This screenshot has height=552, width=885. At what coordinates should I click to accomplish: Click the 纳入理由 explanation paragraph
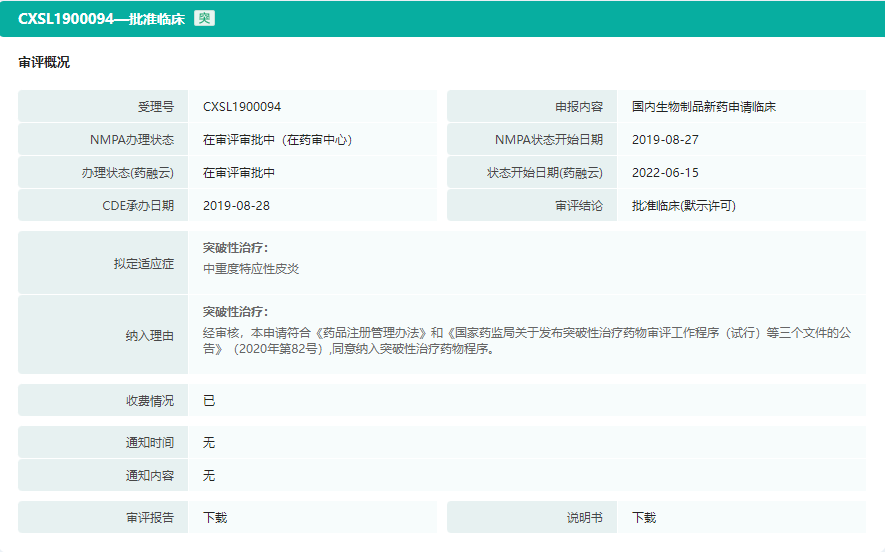click(x=528, y=340)
